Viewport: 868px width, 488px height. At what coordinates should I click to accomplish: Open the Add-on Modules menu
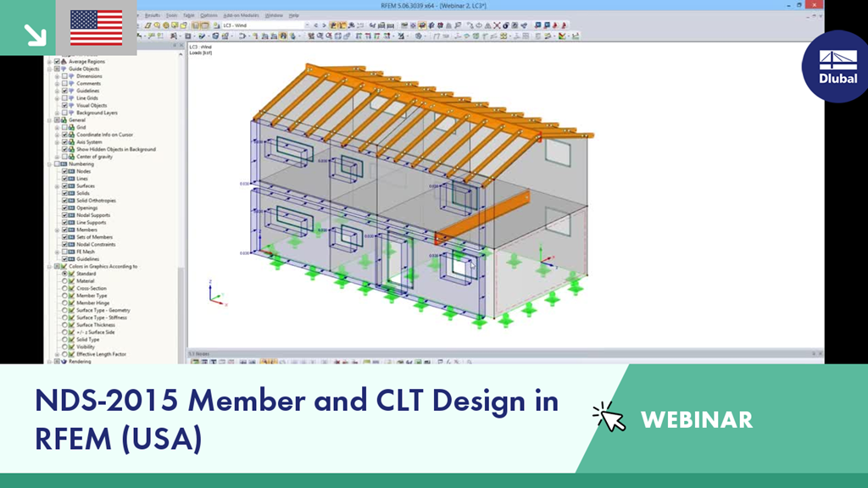pos(241,15)
